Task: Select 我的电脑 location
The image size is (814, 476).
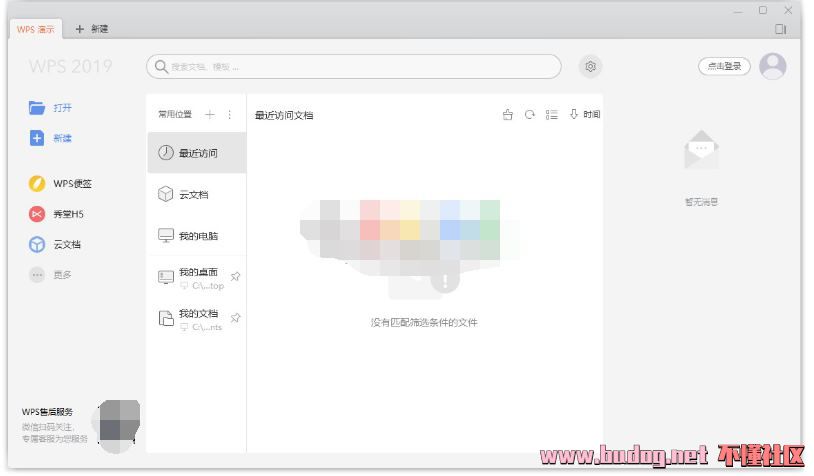Action: pyautogui.click(x=197, y=236)
